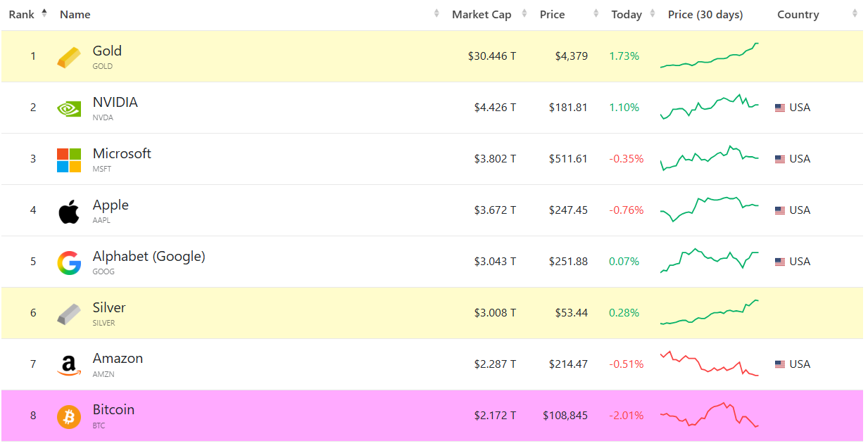
Task: Click the Google G logo icon
Action: coord(69,262)
